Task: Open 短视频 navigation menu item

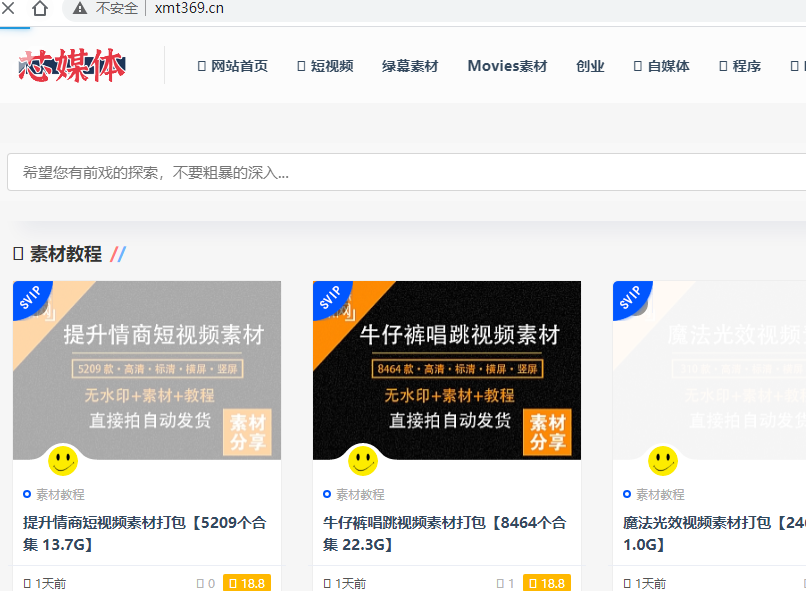Action: point(325,66)
